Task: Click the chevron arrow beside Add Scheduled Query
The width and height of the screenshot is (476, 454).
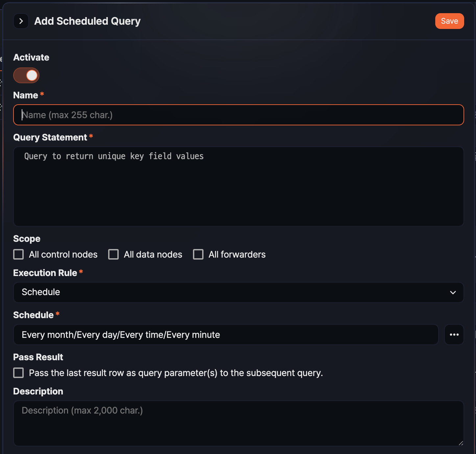Action: (21, 21)
